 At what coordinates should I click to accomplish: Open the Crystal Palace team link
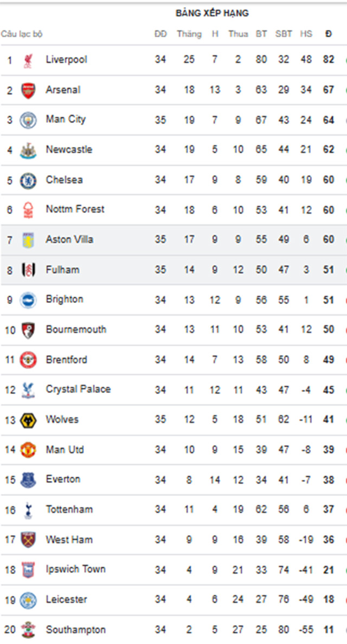tap(78, 389)
